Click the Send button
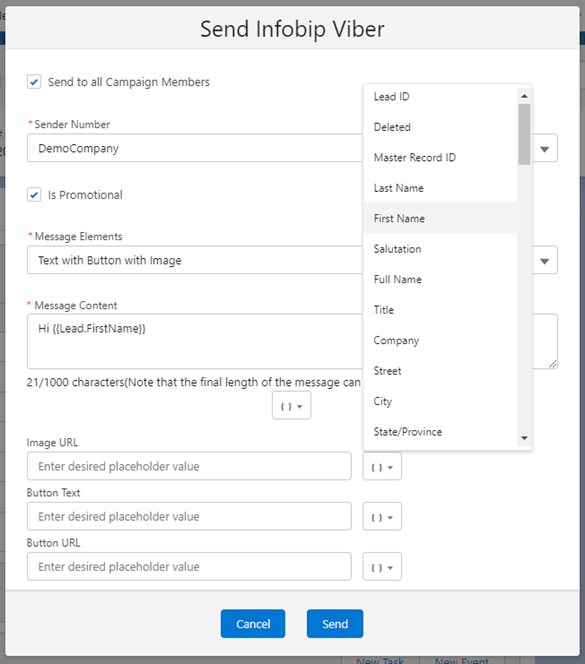 tap(335, 624)
